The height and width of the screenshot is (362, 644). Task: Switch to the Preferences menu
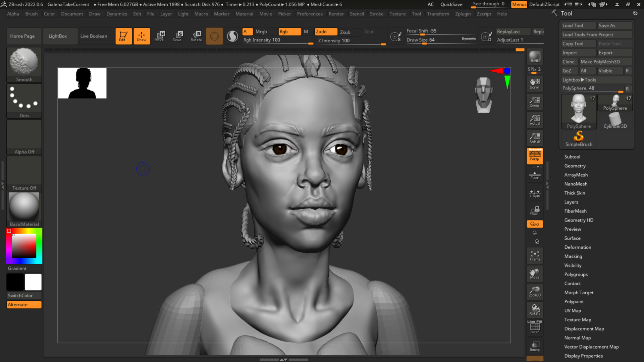310,14
